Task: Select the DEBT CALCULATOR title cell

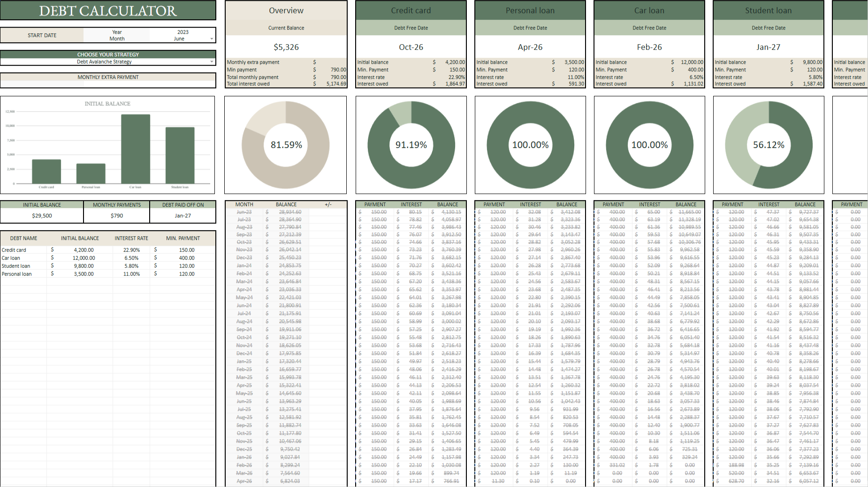Action: pyautogui.click(x=108, y=10)
